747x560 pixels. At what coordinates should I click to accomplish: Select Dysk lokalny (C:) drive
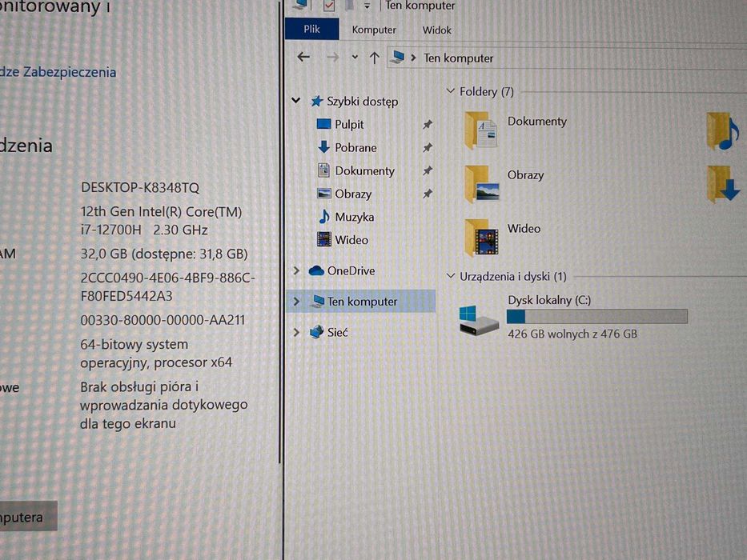point(573,317)
